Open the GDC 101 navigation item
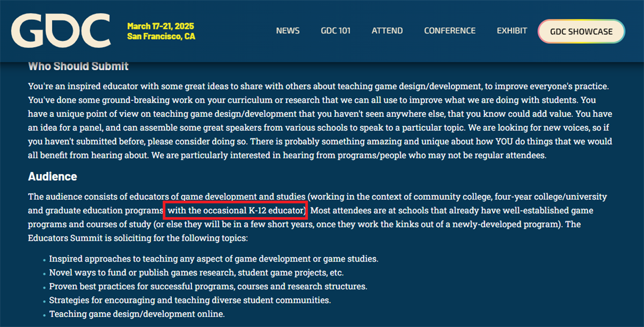The image size is (644, 327). click(x=335, y=31)
